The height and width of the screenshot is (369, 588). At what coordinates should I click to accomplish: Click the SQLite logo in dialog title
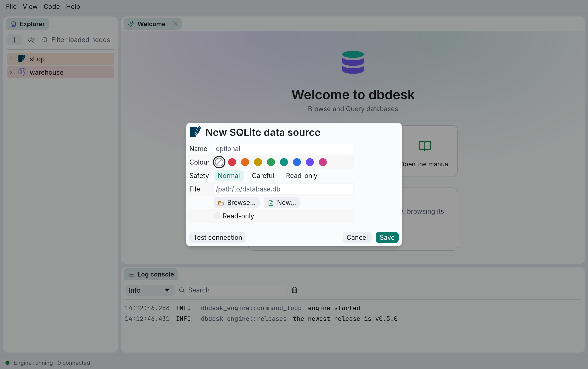click(x=195, y=132)
